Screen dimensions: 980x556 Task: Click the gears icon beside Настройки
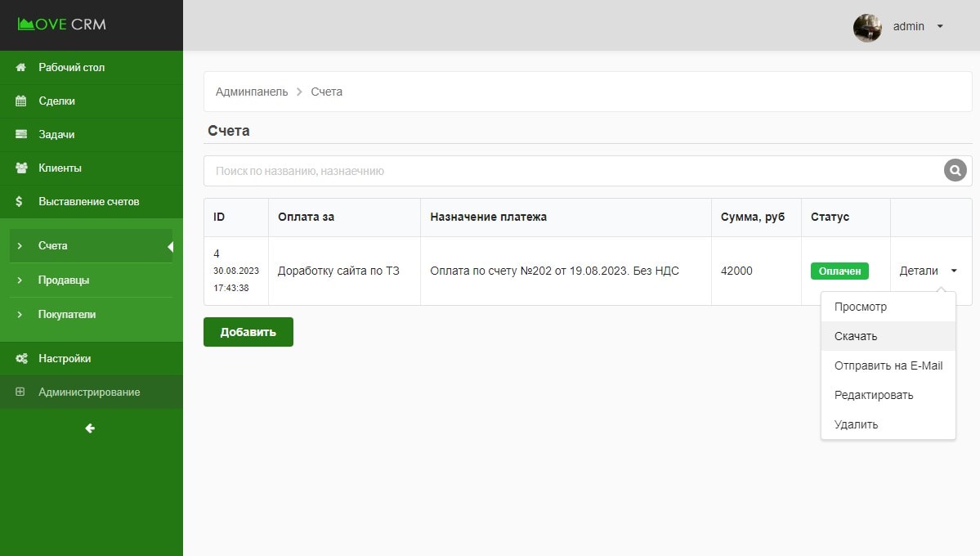[x=21, y=358]
